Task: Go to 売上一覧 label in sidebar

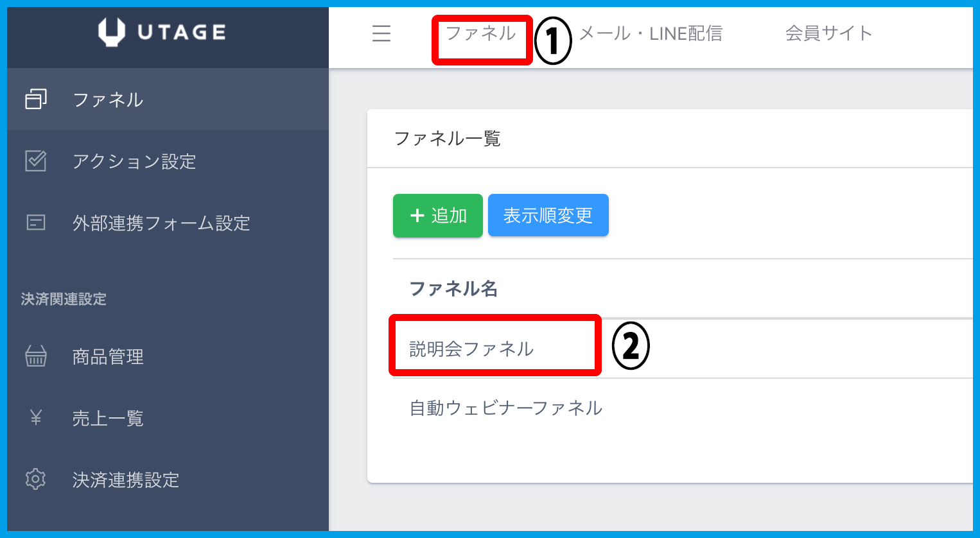Action: pos(108,418)
